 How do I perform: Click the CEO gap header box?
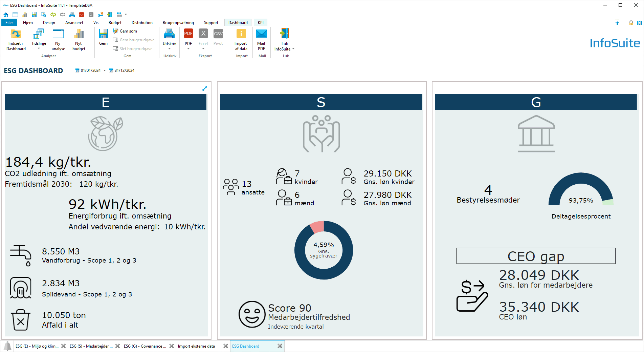[536, 256]
